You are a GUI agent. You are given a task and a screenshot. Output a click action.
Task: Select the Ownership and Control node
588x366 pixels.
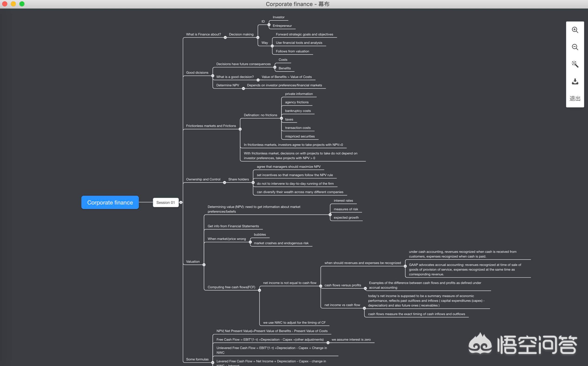(x=203, y=179)
